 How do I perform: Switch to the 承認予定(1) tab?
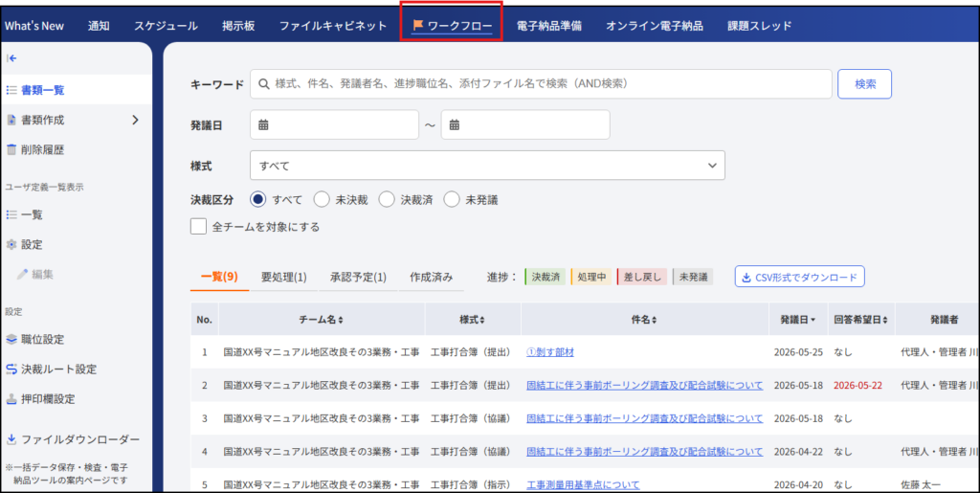click(358, 277)
